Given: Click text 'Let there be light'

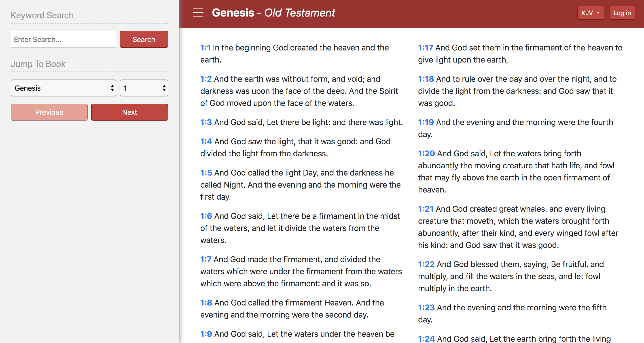Looking at the screenshot, I should point(298,122).
